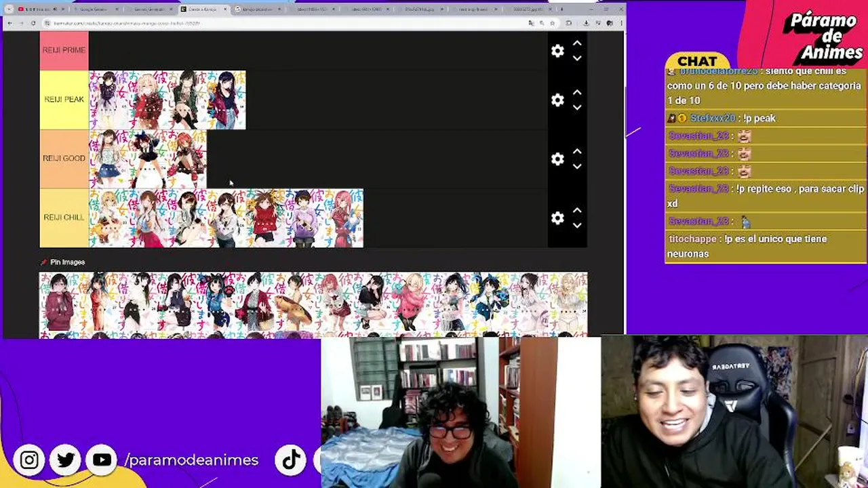Click the REIJI PEAK tier label
Screen dimensions: 868x488
(x=64, y=100)
